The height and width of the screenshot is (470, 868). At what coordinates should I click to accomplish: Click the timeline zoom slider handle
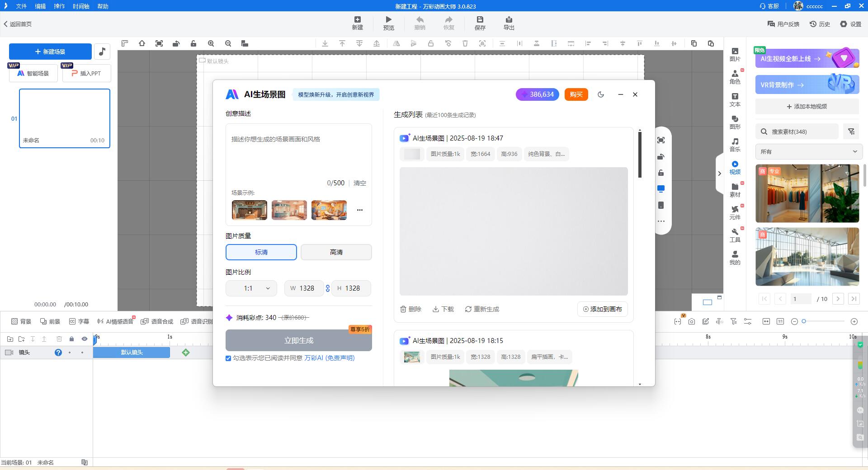pos(804,321)
